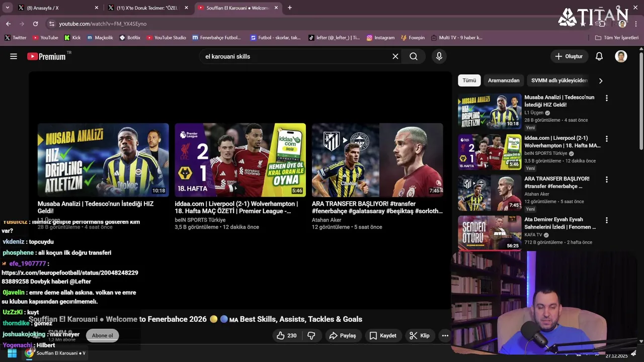This screenshot has height=362, width=644.
Task: Go back in browser history
Action: 8,24
